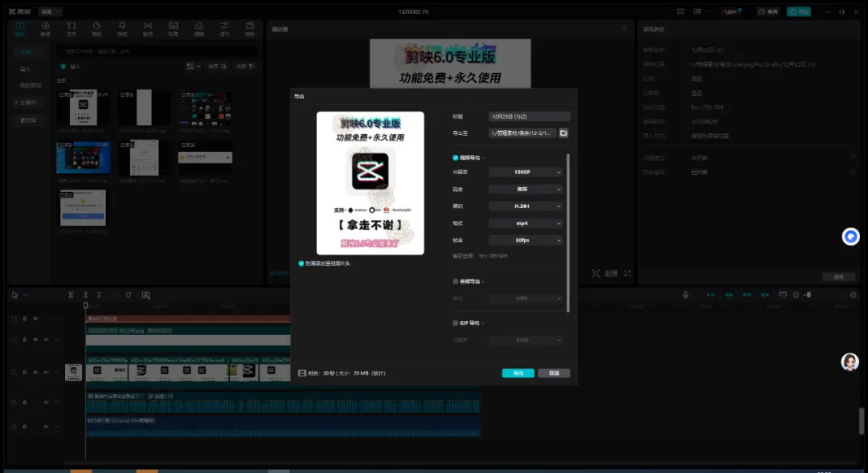
Task: Click the VIP badge in main title bar
Action: 732,11
